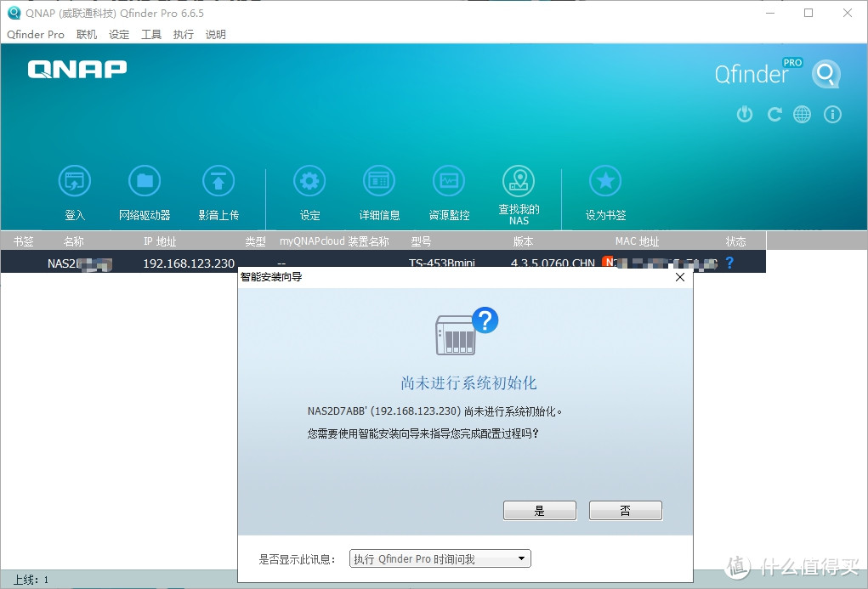Click the 4.3.5.0760 CHN version cell

[553, 263]
